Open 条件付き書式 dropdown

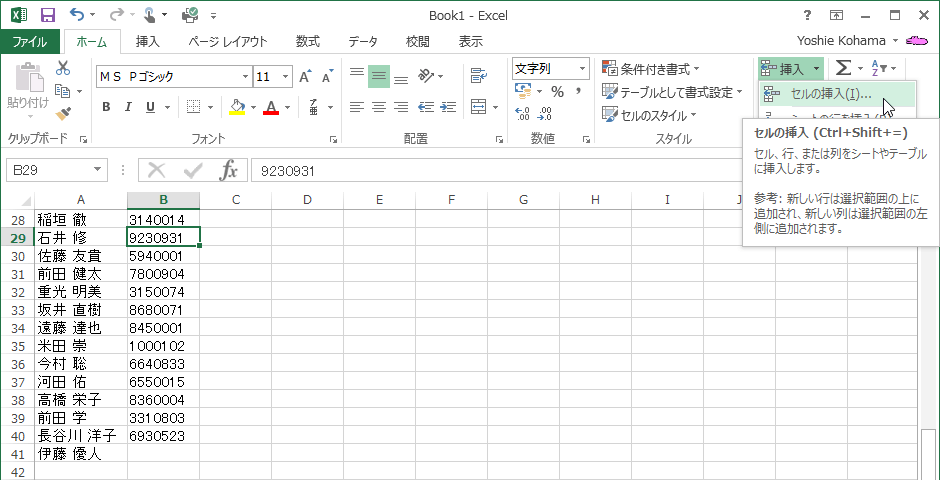(651, 70)
